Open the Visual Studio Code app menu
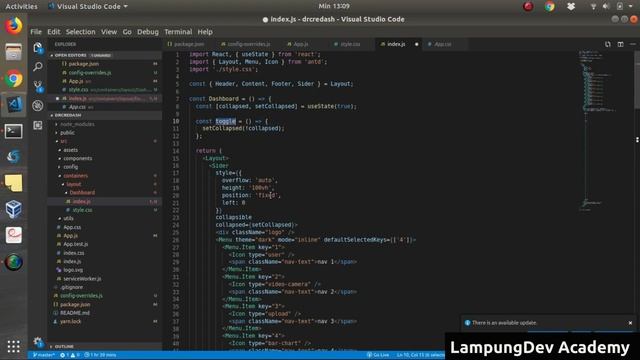640x360 pixels. (88, 6)
